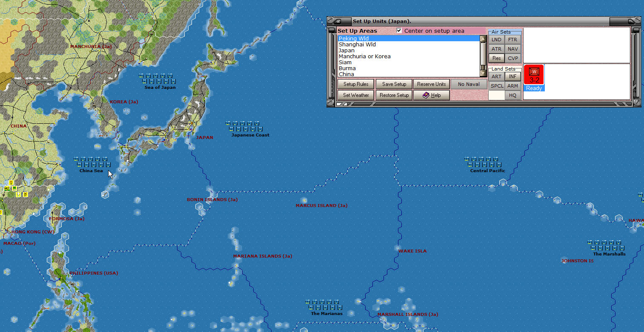Choose Japan in the Set Up Areas list
The image size is (644, 332).
point(409,51)
